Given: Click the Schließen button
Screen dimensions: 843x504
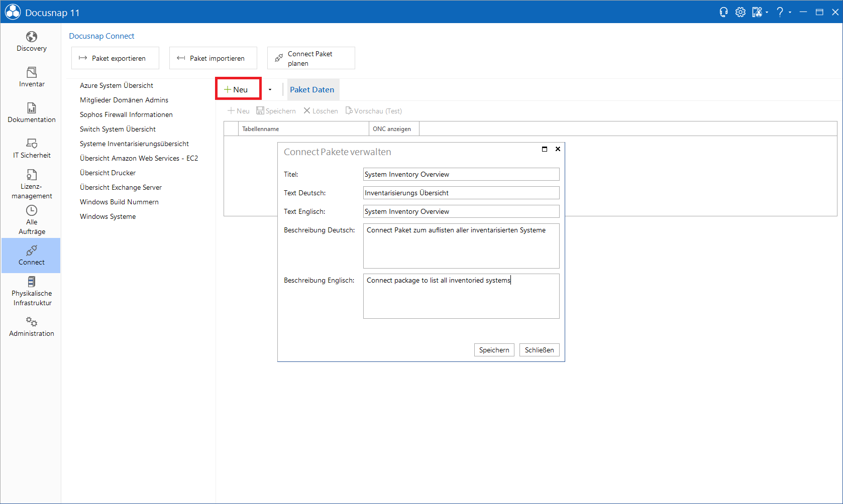Looking at the screenshot, I should click(x=539, y=350).
